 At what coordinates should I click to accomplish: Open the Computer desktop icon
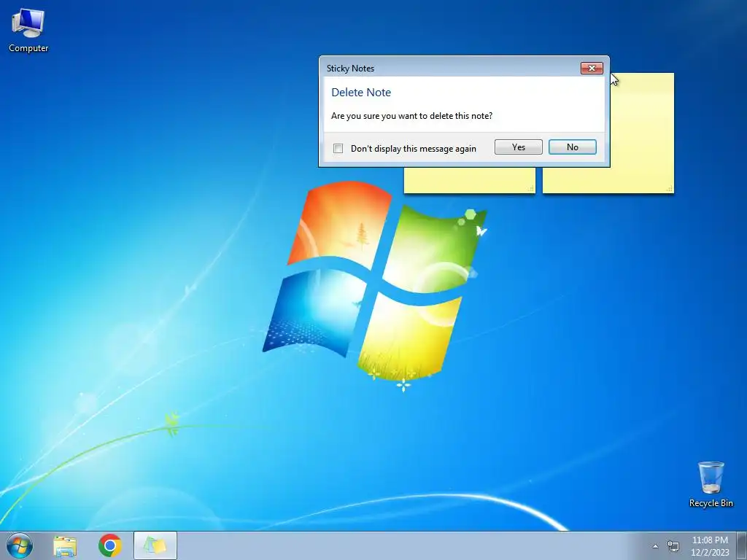pyautogui.click(x=28, y=30)
